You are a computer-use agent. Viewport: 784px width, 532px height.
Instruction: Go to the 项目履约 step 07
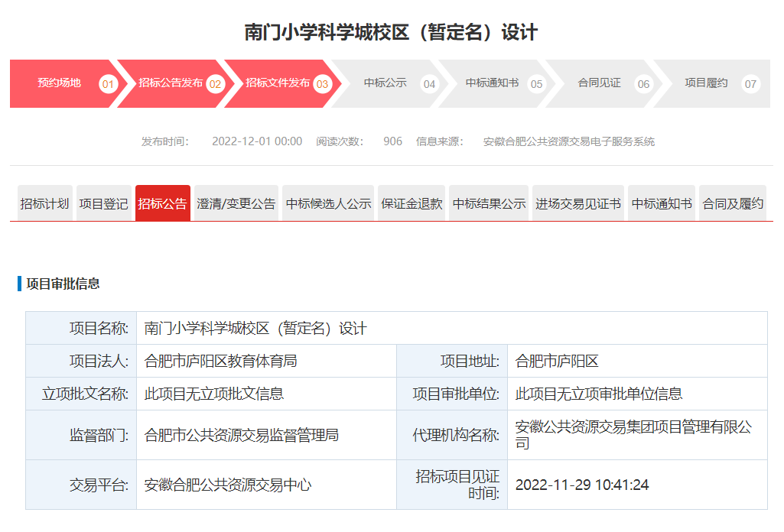tap(713, 83)
